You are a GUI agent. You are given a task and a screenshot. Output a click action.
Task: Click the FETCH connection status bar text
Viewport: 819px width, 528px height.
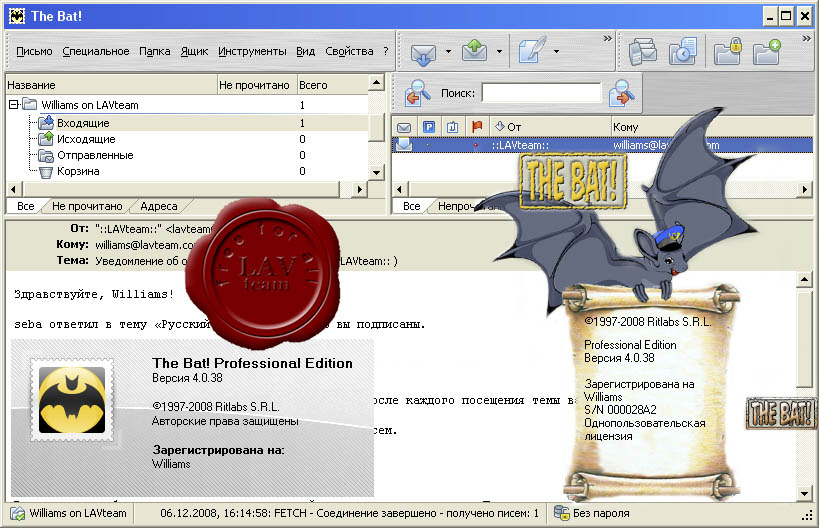pyautogui.click(x=349, y=513)
